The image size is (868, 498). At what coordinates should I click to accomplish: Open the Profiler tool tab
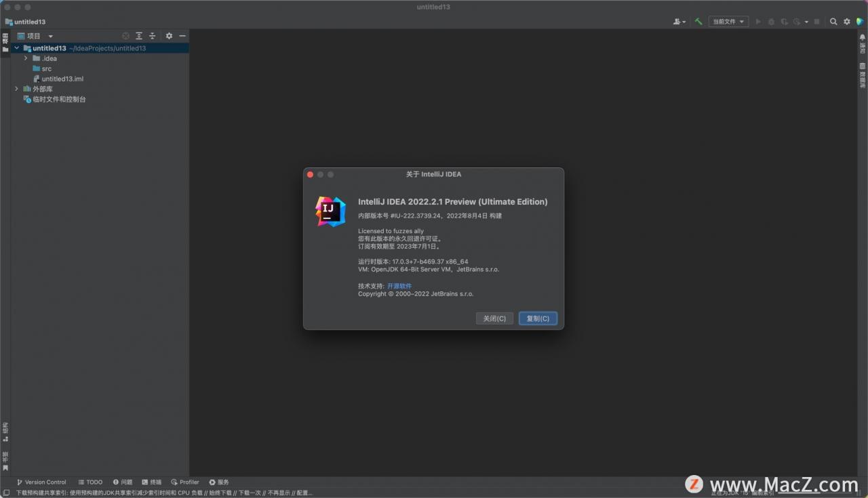tap(185, 482)
